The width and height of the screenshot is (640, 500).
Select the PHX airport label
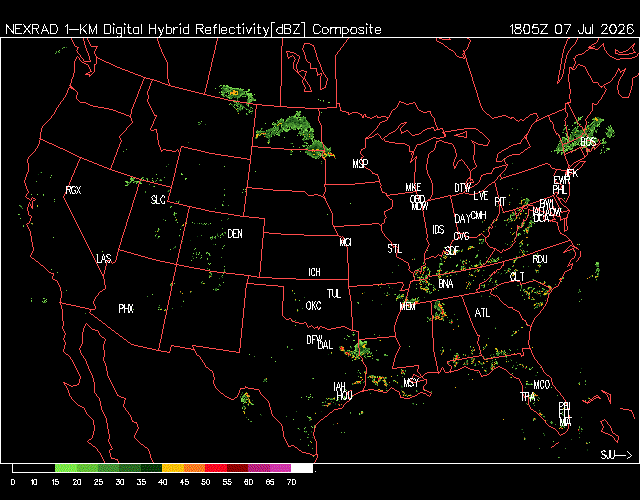(126, 309)
